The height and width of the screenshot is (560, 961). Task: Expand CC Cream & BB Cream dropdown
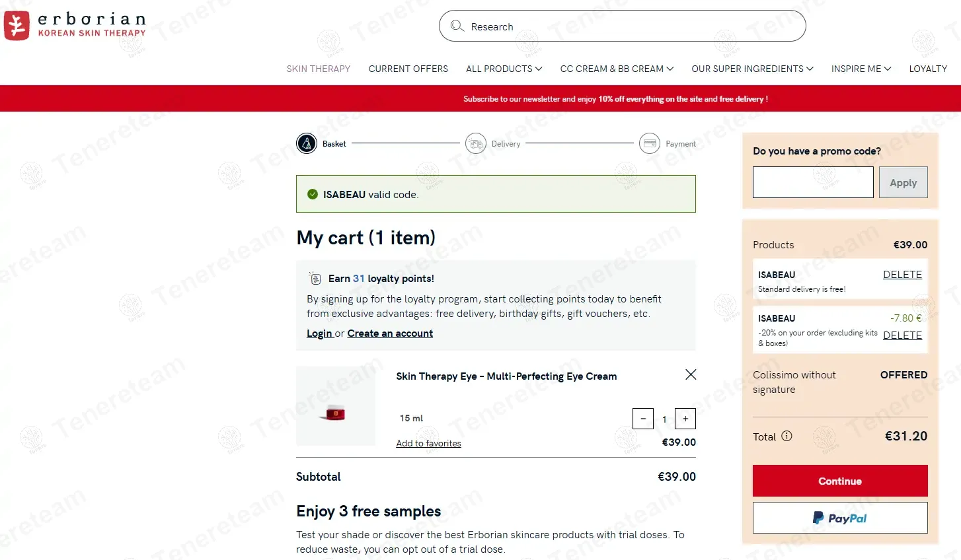point(617,69)
